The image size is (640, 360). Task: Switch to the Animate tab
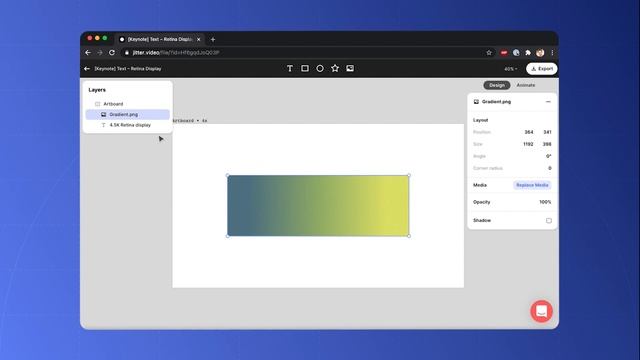point(526,85)
